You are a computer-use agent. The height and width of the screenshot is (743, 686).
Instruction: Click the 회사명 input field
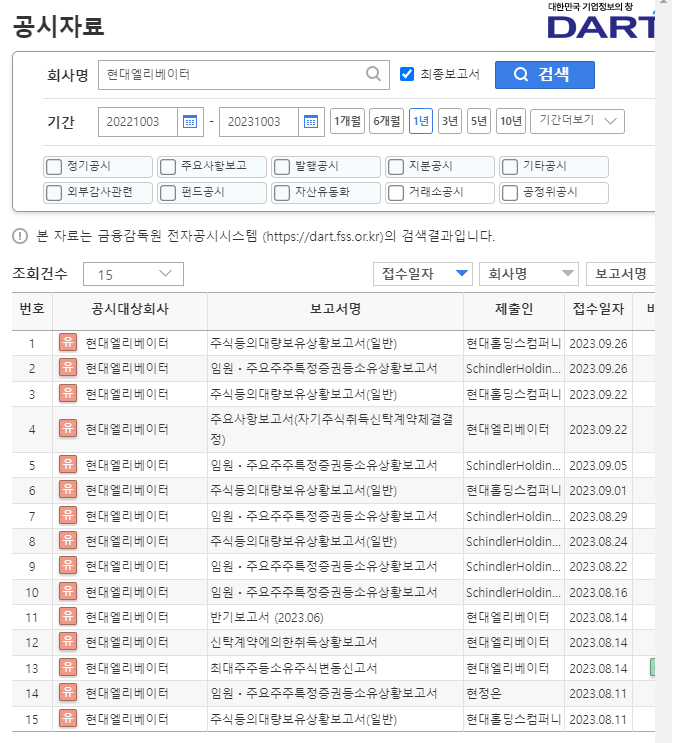(244, 74)
